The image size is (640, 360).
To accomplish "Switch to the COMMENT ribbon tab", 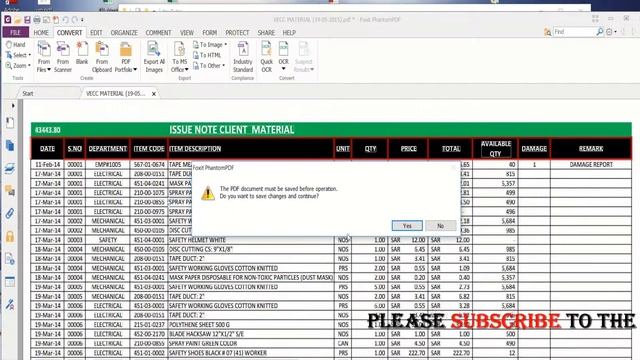I will 158,33.
